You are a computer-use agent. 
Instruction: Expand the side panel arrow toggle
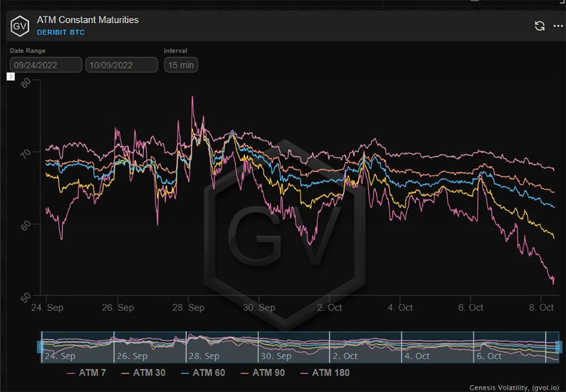(10, 76)
